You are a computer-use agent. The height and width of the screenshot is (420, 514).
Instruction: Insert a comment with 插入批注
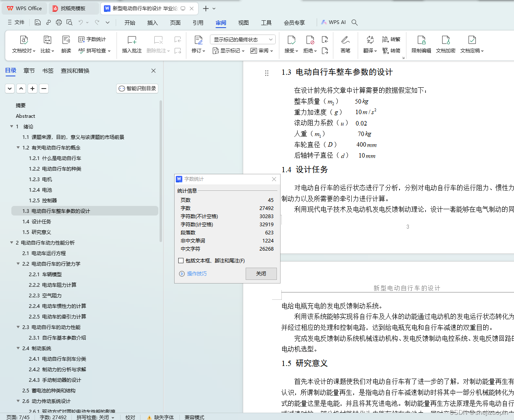132,44
